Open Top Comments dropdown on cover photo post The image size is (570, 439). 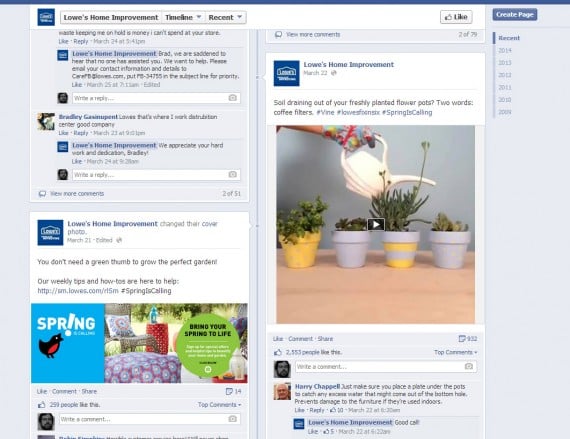pyautogui.click(x=220, y=404)
